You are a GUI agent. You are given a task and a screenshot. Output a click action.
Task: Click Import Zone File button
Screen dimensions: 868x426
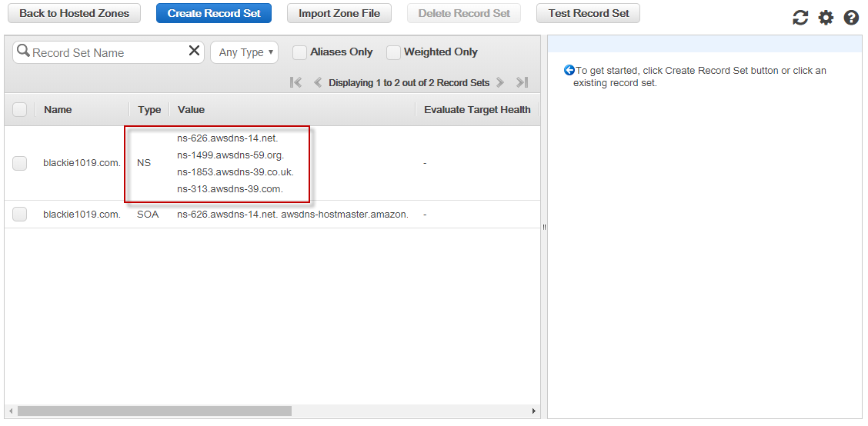[x=339, y=13]
